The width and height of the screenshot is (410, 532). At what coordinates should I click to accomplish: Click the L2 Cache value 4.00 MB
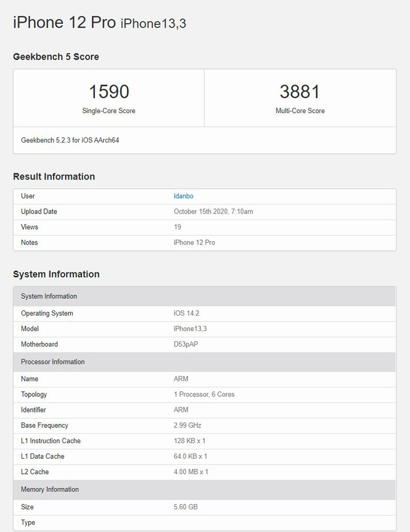pos(191,471)
